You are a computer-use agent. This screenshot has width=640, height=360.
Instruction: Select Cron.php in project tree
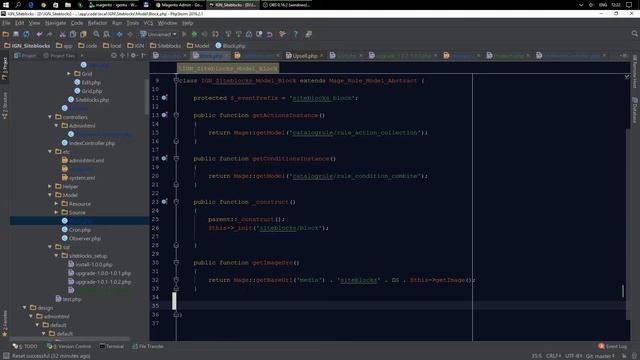[x=76, y=230]
